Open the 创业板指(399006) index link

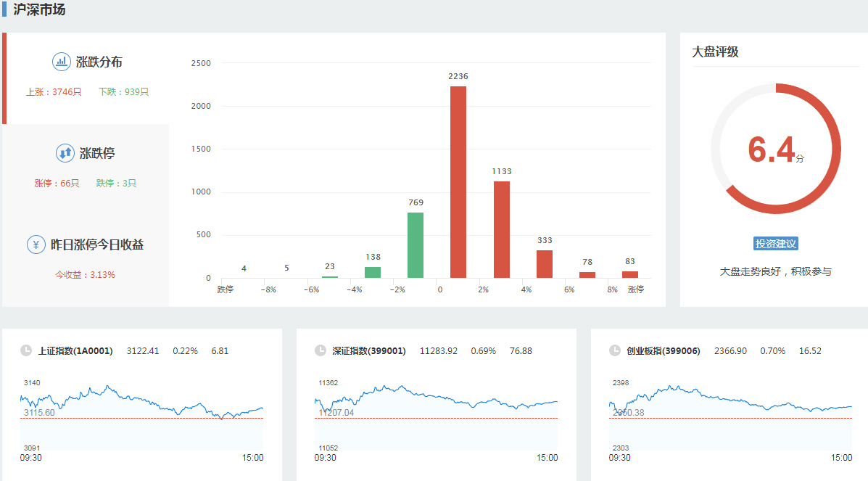pyautogui.click(x=664, y=351)
